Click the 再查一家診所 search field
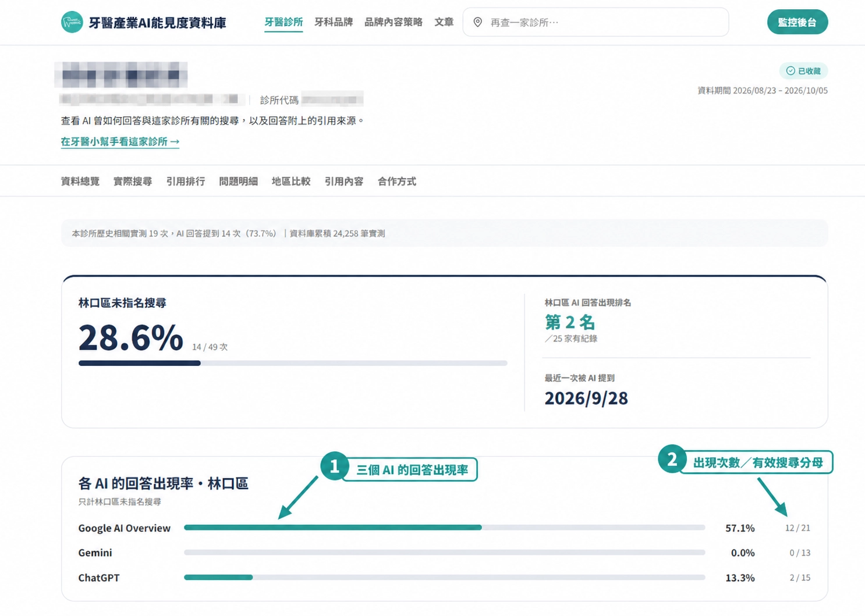The width and height of the screenshot is (865, 616). click(595, 22)
